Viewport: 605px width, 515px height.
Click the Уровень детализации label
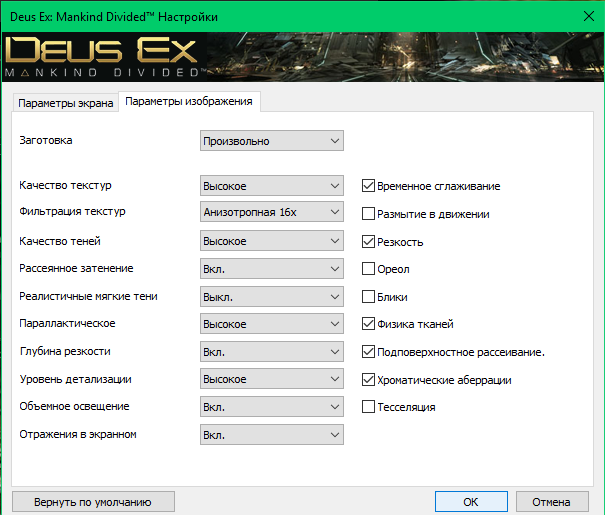coord(76,379)
